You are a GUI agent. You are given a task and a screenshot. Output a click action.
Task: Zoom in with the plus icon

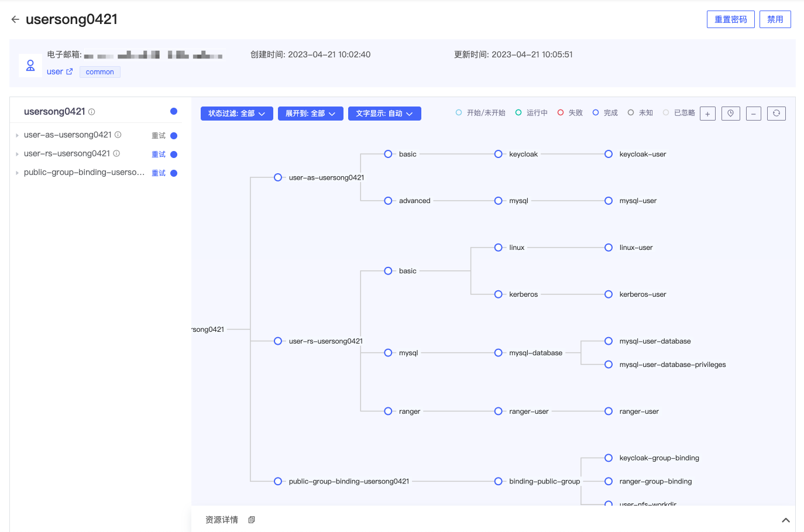pyautogui.click(x=707, y=114)
